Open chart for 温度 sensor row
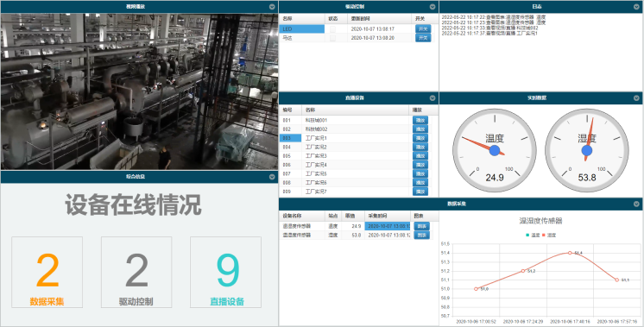The height and width of the screenshot is (327, 644). click(x=422, y=226)
